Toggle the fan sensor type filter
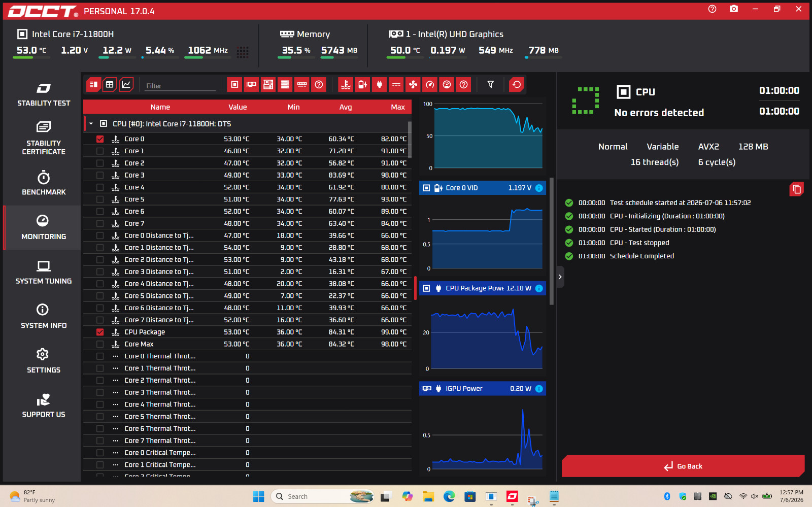Image resolution: width=812 pixels, height=507 pixels. (x=413, y=85)
